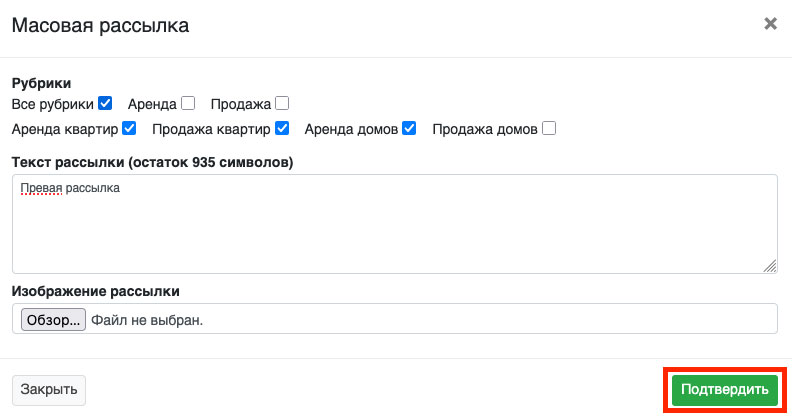The height and width of the screenshot is (420, 792).
Task: Confirm with the green 'Подтвердить' button
Action: [x=725, y=389]
